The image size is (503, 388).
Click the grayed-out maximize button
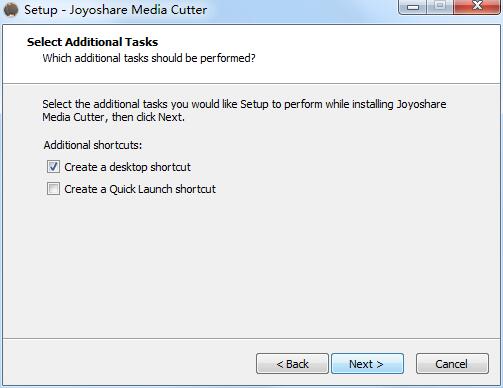tap(440, 6)
